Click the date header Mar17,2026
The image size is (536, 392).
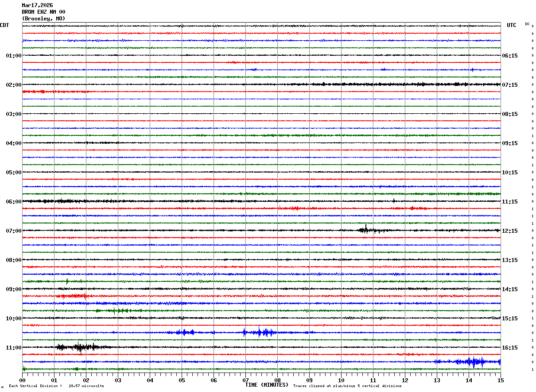point(37,5)
